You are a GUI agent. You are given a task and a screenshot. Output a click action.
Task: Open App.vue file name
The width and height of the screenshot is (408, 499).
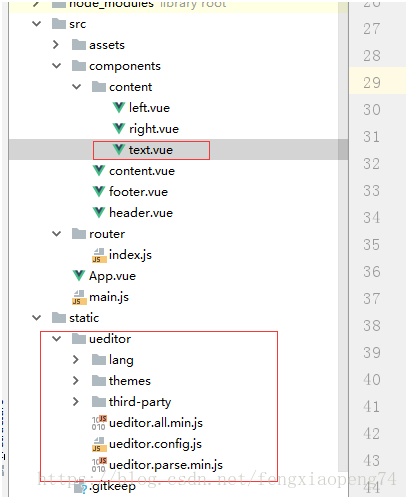[113, 276]
